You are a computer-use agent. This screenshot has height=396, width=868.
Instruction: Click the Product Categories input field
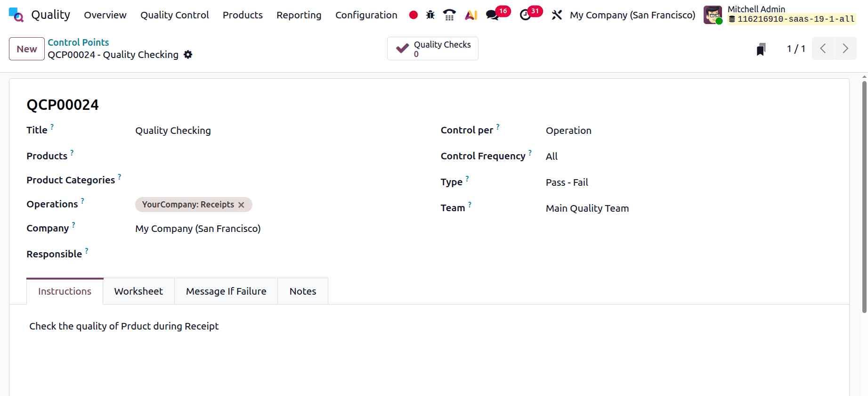[x=278, y=180]
